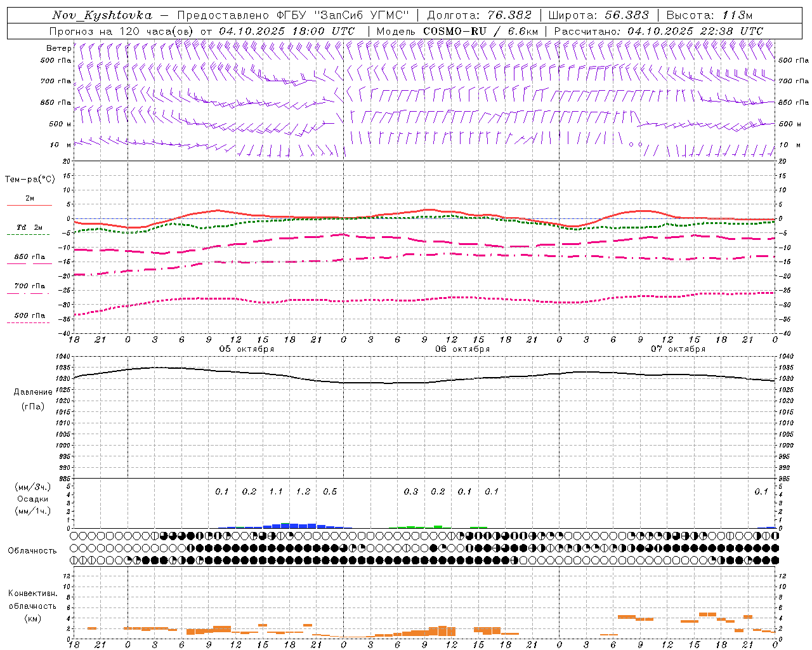
Task: Click the 'Тем-ра(°C)' axis title
Action: click(x=30, y=179)
